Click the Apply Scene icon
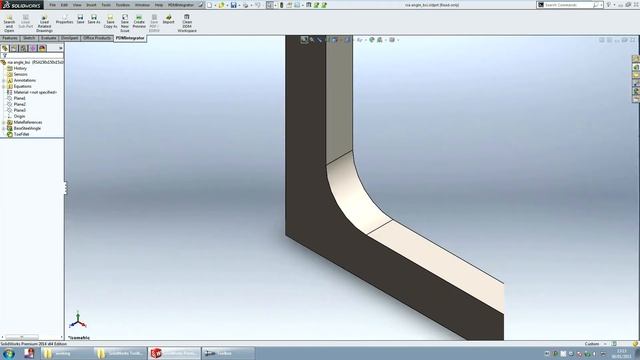The width and height of the screenshot is (640, 360). (x=380, y=40)
